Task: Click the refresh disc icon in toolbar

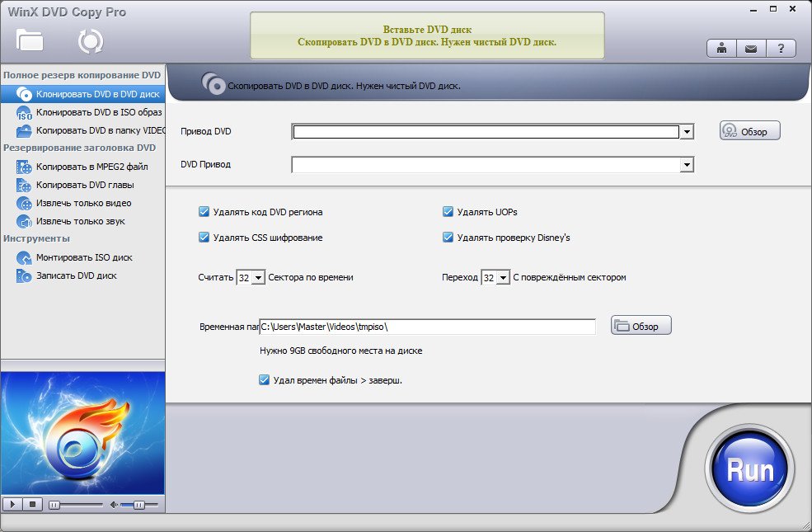Action: [x=91, y=41]
